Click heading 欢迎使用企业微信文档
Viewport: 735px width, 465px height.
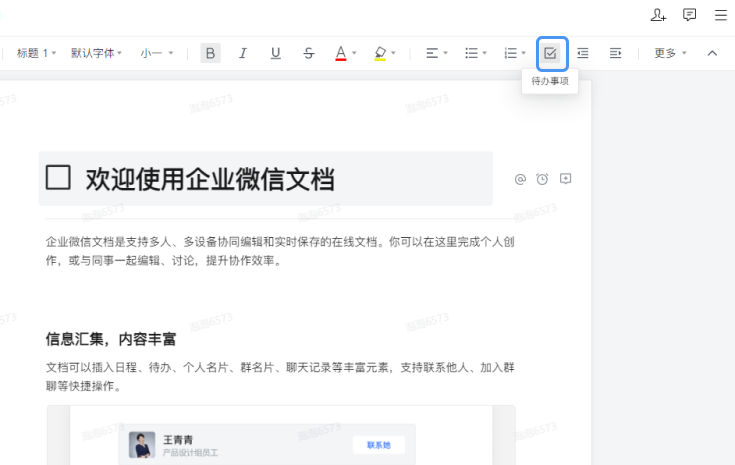(x=210, y=180)
